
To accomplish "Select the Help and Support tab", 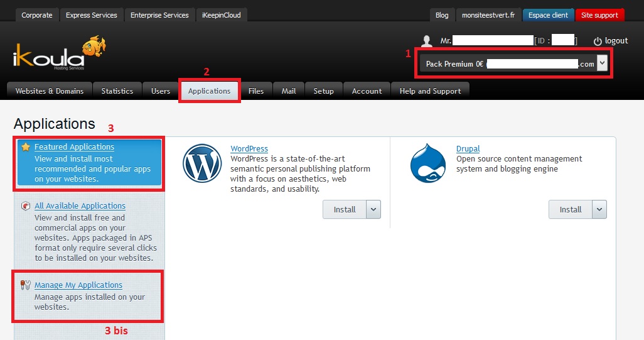I will coord(430,91).
